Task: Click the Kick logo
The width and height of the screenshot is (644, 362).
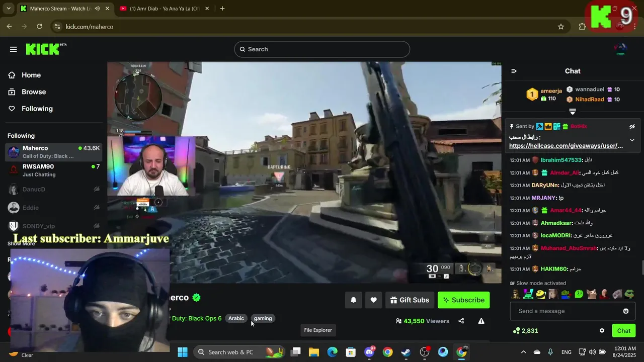Action: tap(46, 49)
